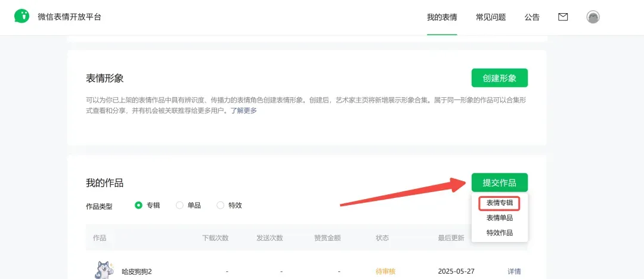Open the user avatar profile menu
Image resolution: width=644 pixels, height=279 pixels.
click(x=593, y=17)
